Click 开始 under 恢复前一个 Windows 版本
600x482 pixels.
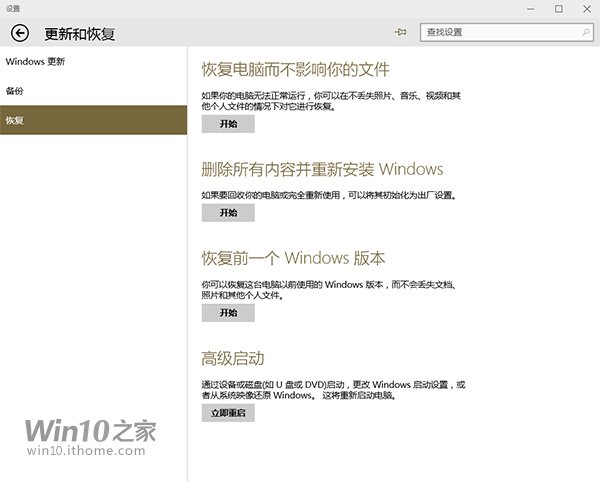[228, 313]
